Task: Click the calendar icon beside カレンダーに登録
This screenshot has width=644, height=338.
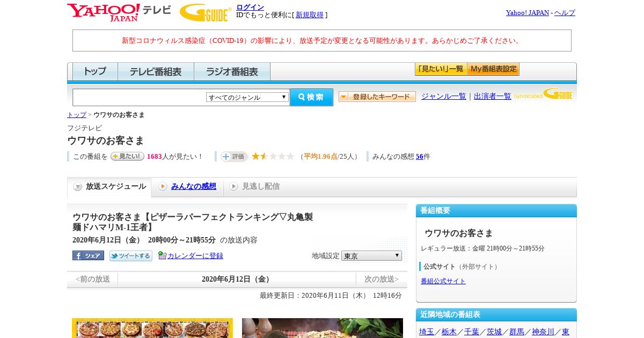Action: (162, 255)
